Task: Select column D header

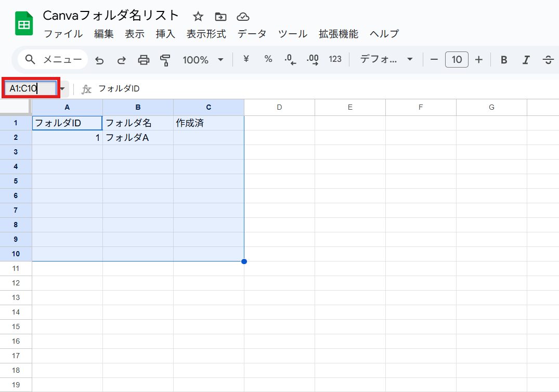Action: 280,107
